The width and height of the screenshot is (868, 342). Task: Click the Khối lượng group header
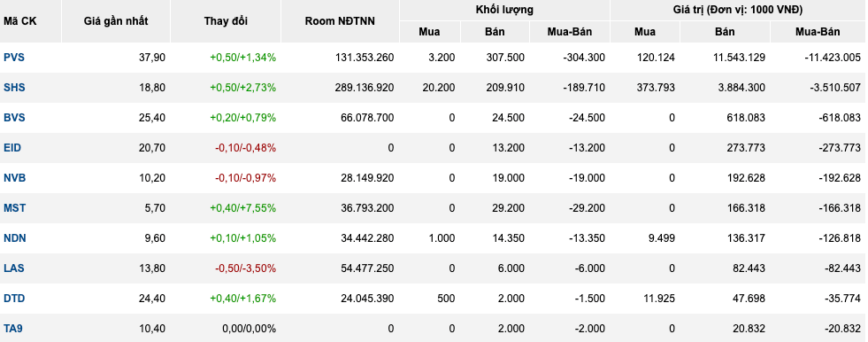pyautogui.click(x=504, y=10)
